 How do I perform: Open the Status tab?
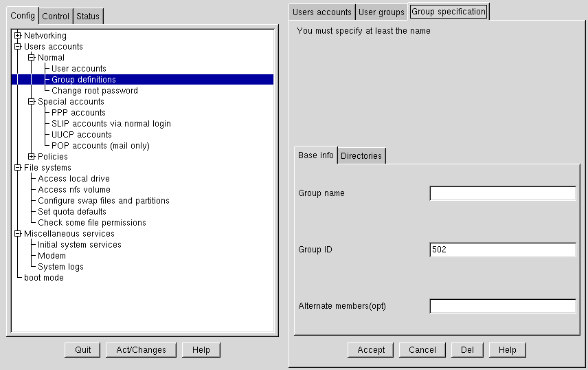[88, 17]
